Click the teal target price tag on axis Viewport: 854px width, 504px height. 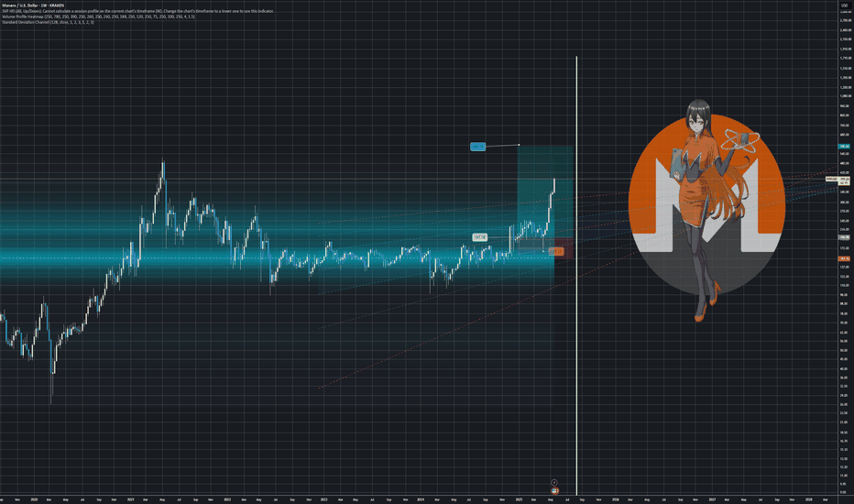coord(844,147)
